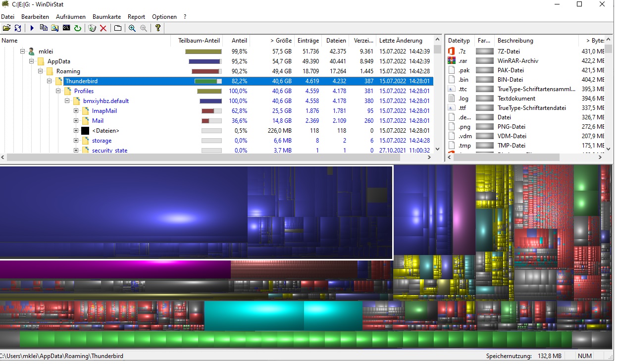
Task: Click the .7z color swatch
Action: [485, 51]
